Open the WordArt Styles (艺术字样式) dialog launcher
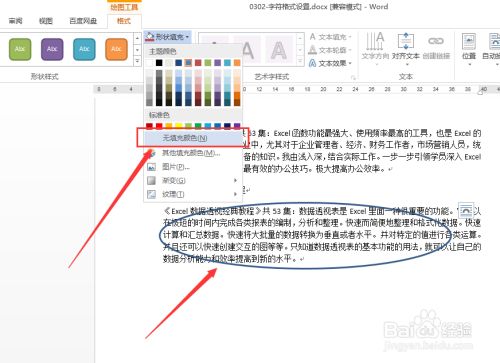 (x=353, y=78)
